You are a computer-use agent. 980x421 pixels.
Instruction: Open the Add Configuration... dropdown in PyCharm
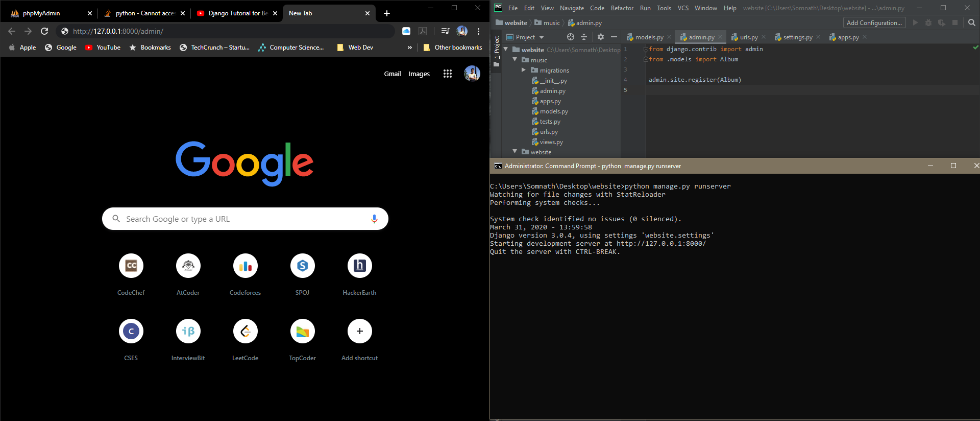click(874, 22)
